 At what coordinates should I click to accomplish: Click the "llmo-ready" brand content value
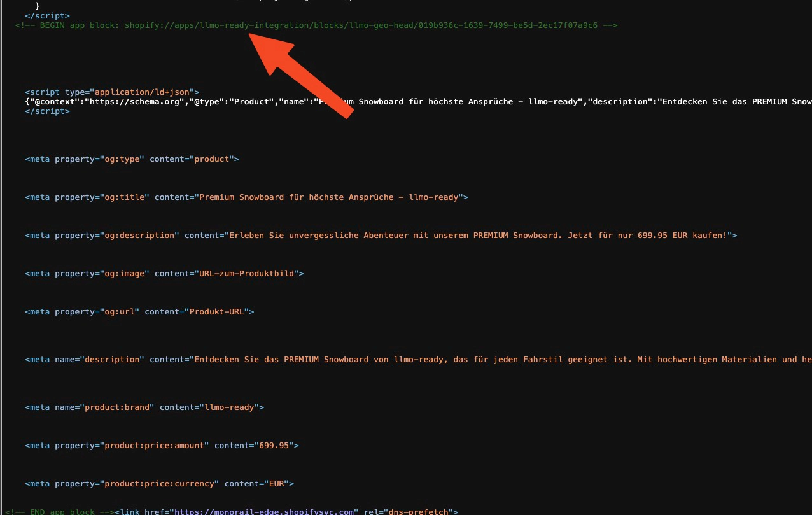pyautogui.click(x=229, y=407)
